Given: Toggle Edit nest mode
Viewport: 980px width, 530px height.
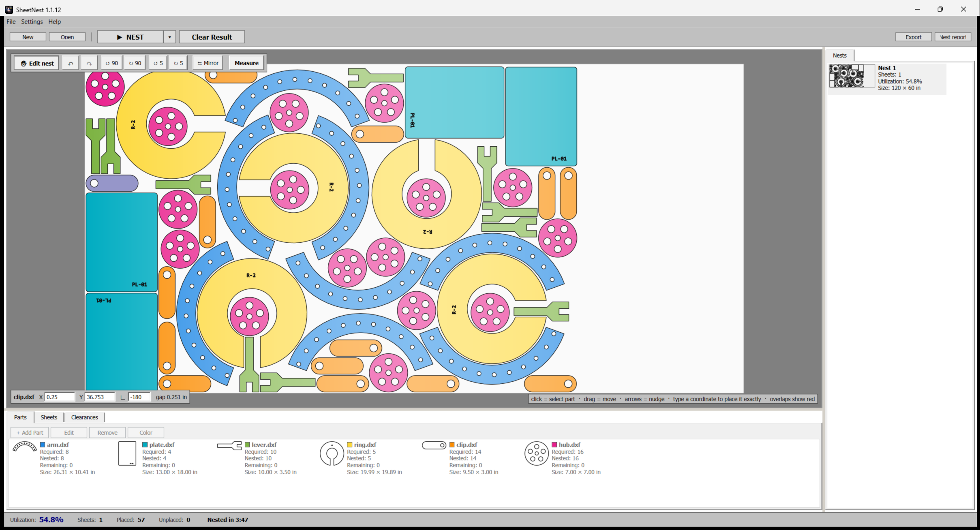Looking at the screenshot, I should [x=37, y=63].
